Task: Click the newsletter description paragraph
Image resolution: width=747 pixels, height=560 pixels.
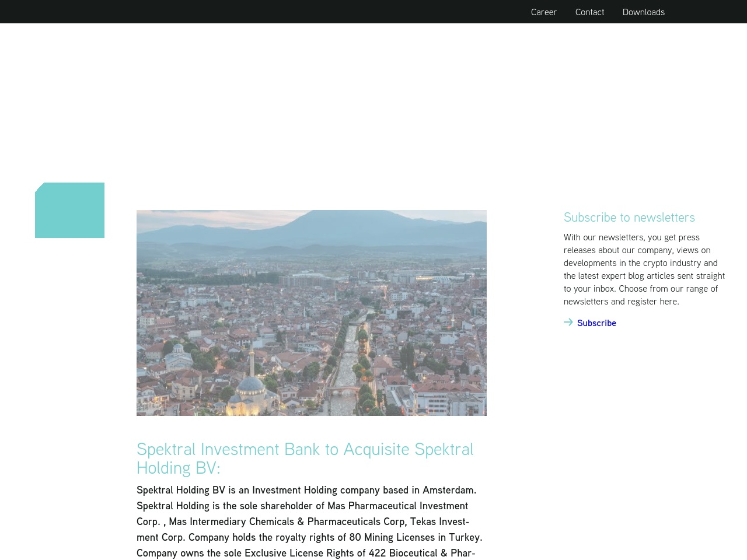Action: (644, 269)
